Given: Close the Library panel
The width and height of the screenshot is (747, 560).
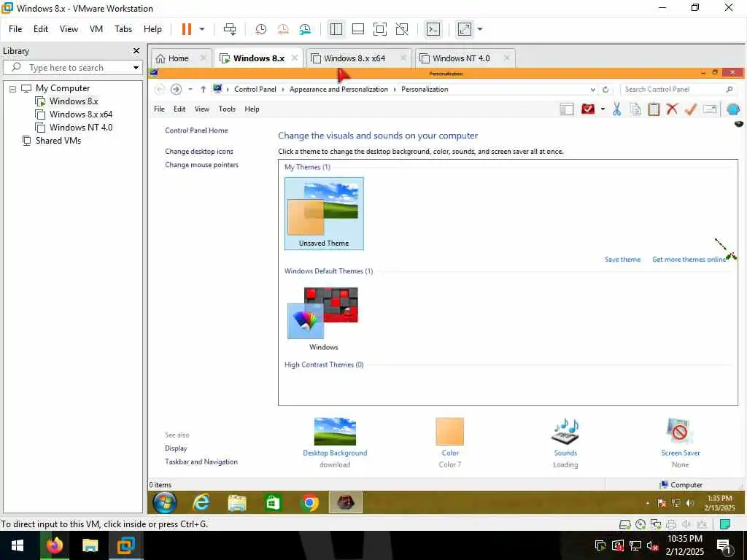Looking at the screenshot, I should tap(136, 50).
